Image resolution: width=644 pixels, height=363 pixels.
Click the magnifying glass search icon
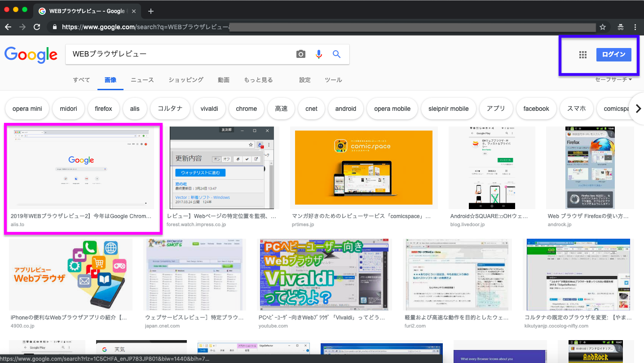[336, 54]
